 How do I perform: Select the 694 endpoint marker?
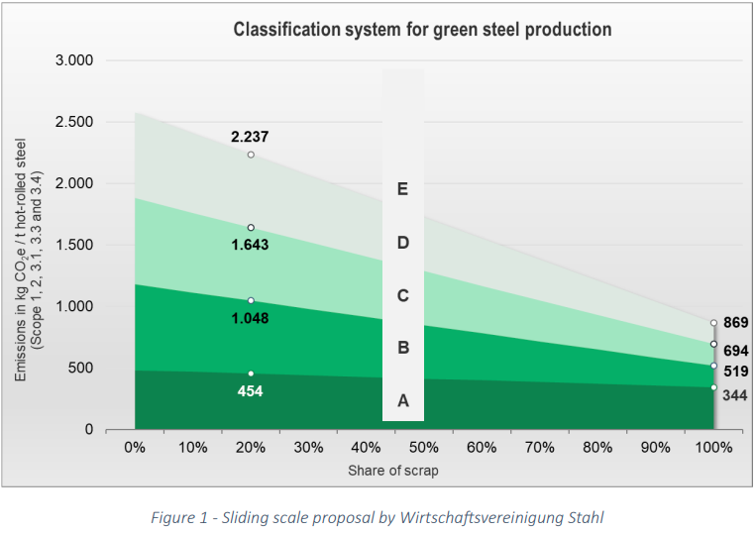point(713,344)
